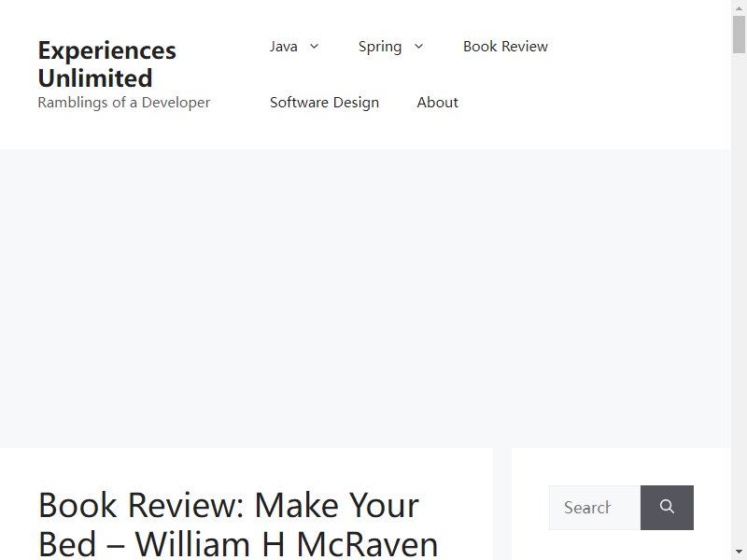Image resolution: width=747 pixels, height=560 pixels.
Task: Open the Java menu item
Action: [x=284, y=46]
